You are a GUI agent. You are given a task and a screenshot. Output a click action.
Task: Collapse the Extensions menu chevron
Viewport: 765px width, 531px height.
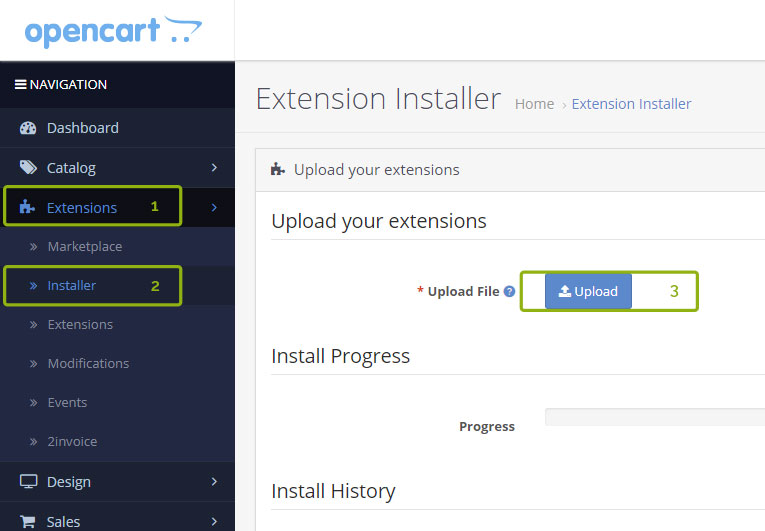point(214,207)
